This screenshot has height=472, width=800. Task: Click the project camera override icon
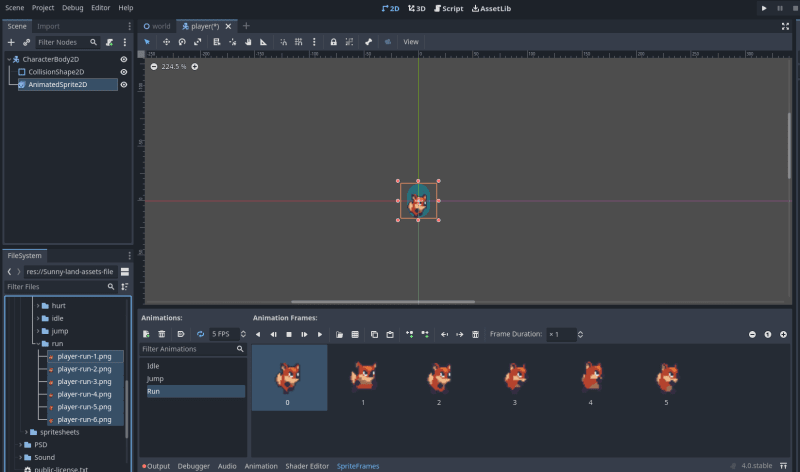click(388, 42)
